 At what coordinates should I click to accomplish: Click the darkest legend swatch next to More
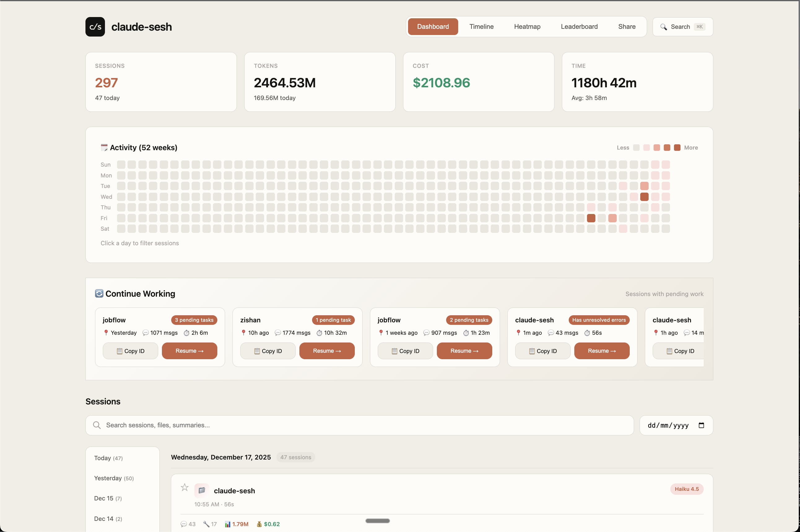[x=677, y=148]
